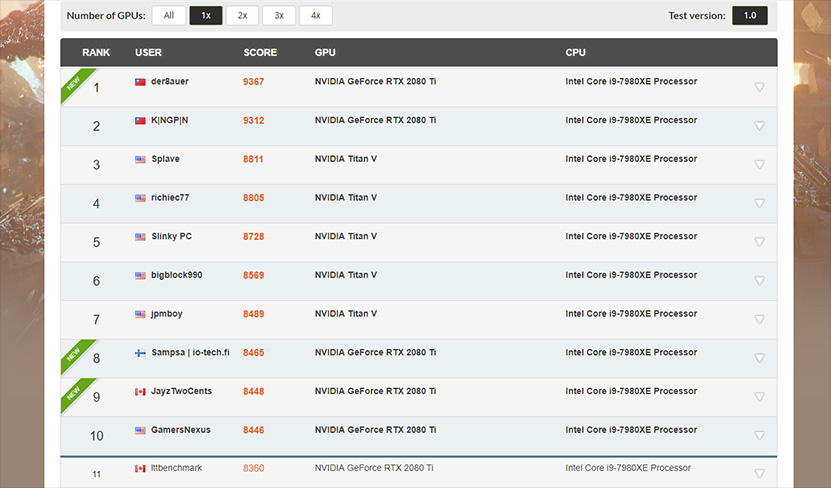Choose test version 1.0
This screenshot has width=831, height=488.
click(x=750, y=15)
